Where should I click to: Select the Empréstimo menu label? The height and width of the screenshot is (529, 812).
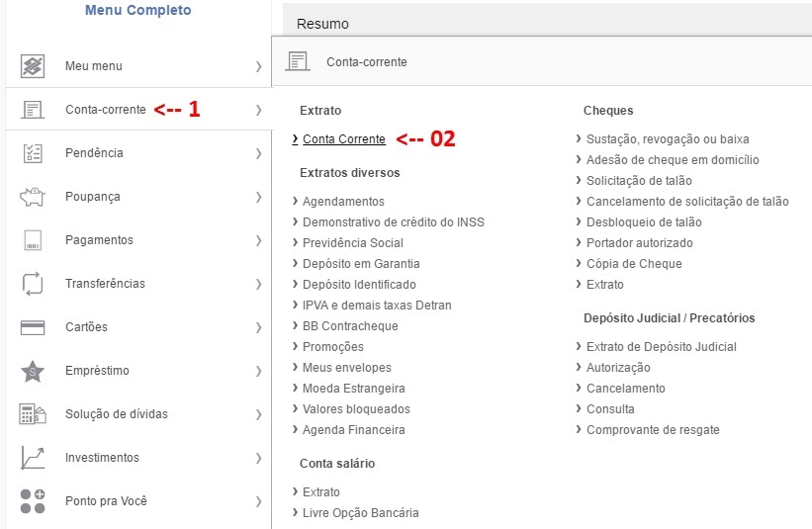pyautogui.click(x=97, y=371)
